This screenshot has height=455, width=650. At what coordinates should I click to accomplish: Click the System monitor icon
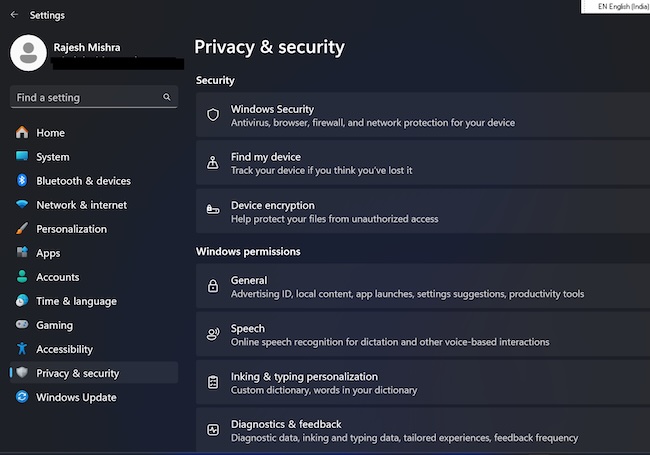point(22,156)
